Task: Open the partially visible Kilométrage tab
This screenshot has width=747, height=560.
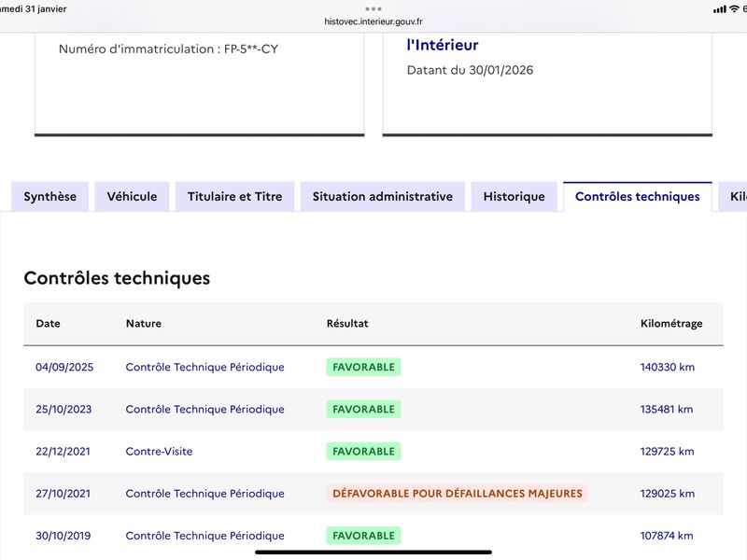Action: [x=737, y=197]
